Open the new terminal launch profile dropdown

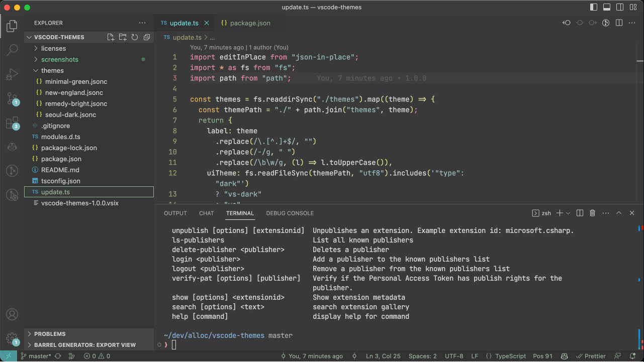coord(568,213)
